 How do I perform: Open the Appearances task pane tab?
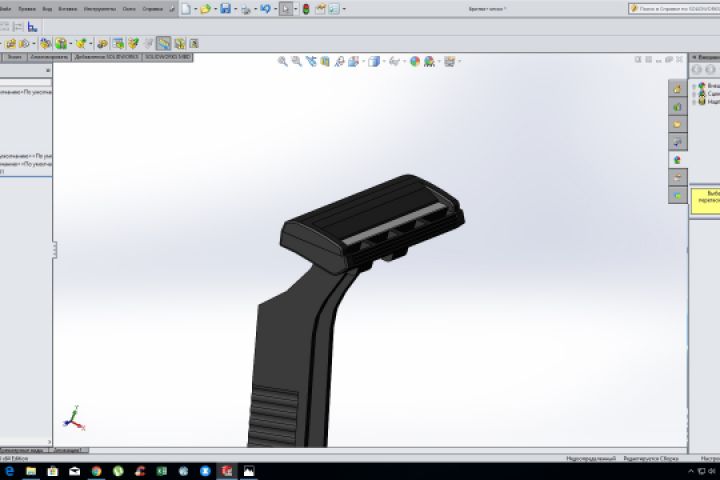[677, 160]
